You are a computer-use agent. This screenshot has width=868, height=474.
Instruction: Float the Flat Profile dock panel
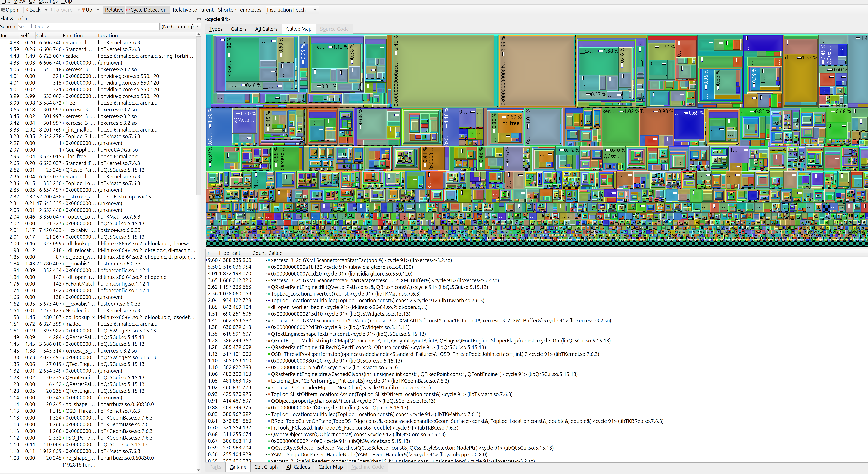coord(197,19)
